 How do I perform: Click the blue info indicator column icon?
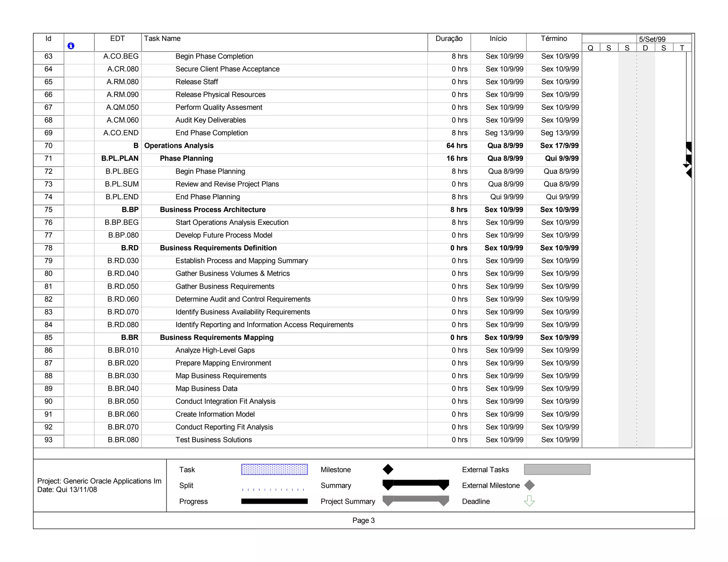click(x=71, y=46)
